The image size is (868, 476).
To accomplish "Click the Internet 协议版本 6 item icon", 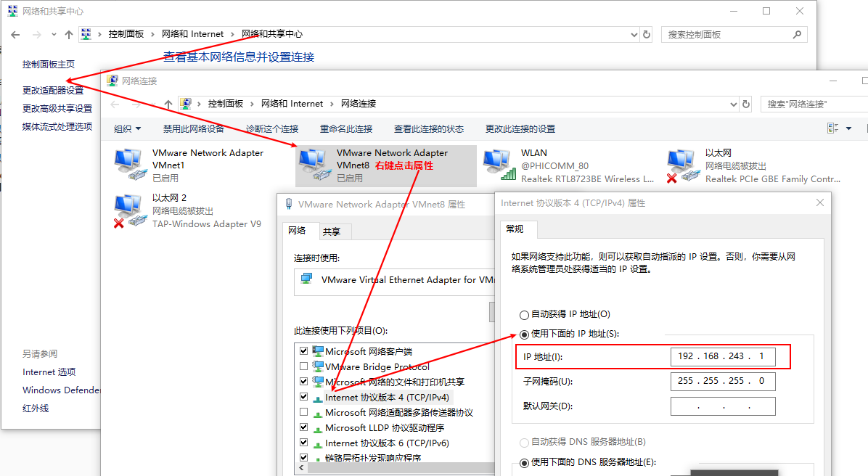I will tap(318, 443).
